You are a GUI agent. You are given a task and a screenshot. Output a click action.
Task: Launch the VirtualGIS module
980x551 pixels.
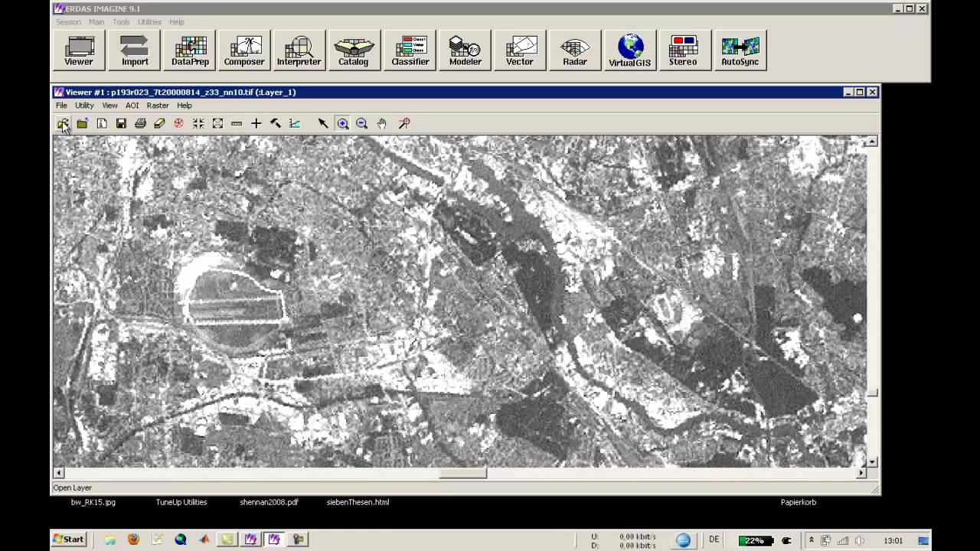point(630,51)
